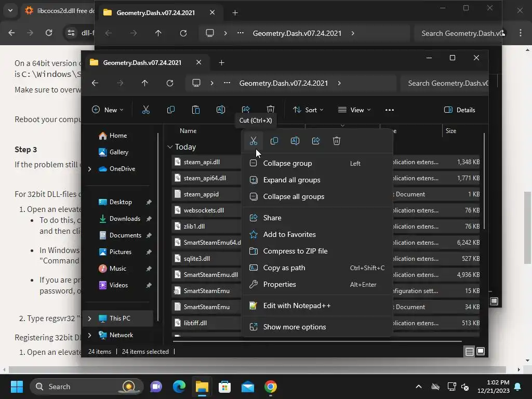This screenshot has height=399, width=532.
Task: Choose Add to Favorites
Action: coord(317,234)
